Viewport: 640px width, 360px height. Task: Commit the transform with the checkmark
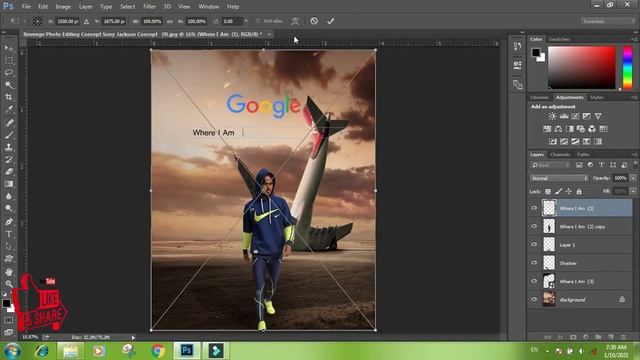click(x=330, y=21)
